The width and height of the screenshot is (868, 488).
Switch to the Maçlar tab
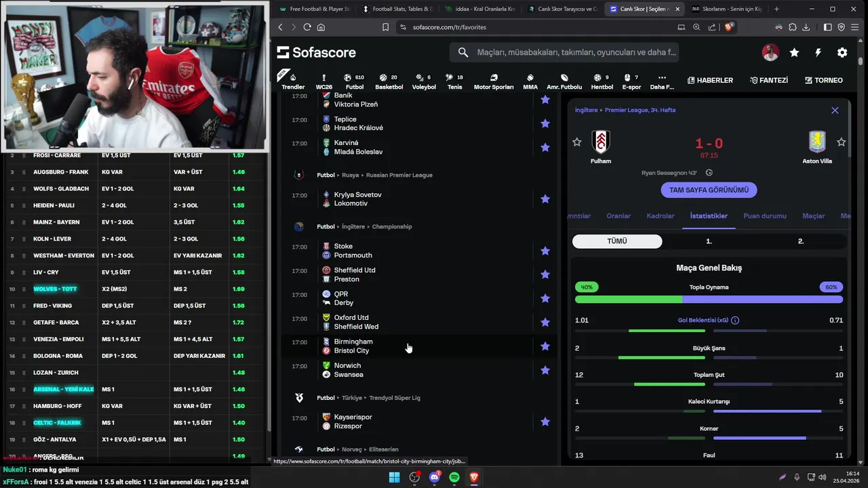[814, 216]
